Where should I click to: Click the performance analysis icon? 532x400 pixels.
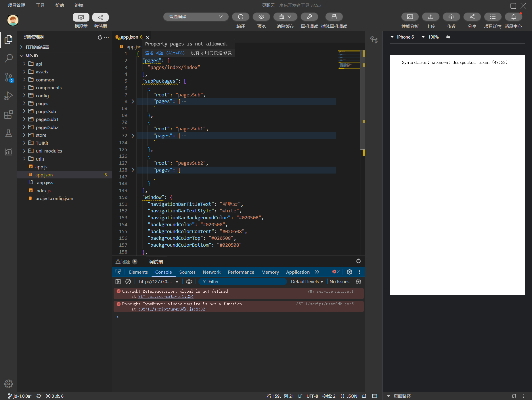pyautogui.click(x=410, y=17)
